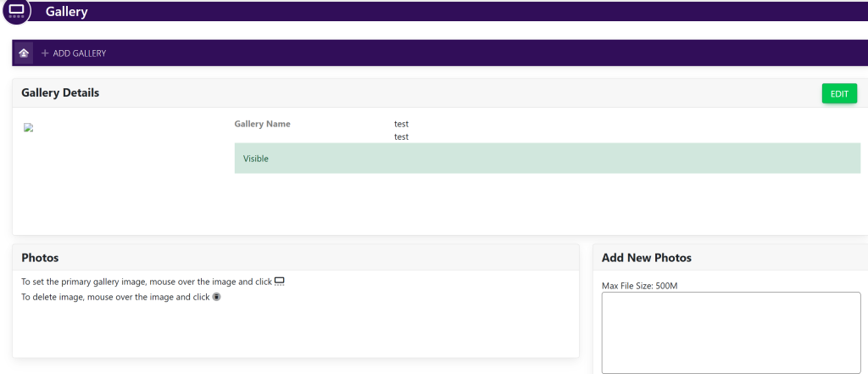Click the round gallery logo icon
The image size is (868, 374).
(x=15, y=10)
